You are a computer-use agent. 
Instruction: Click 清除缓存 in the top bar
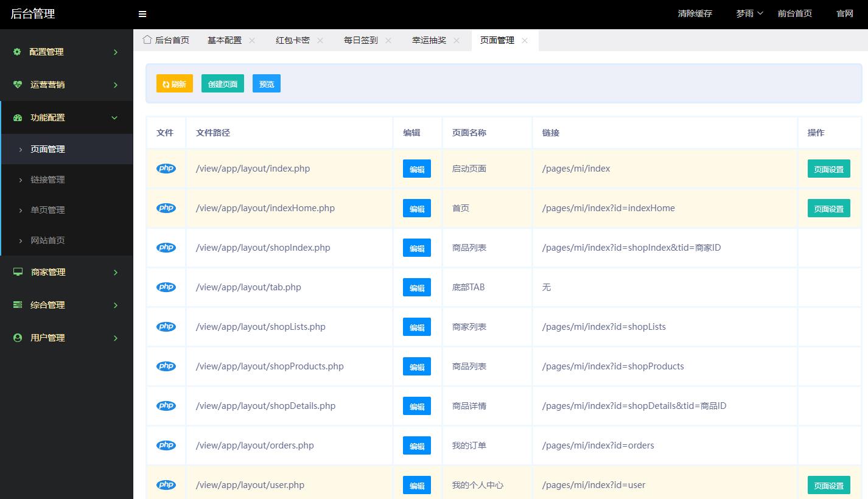pyautogui.click(x=695, y=13)
